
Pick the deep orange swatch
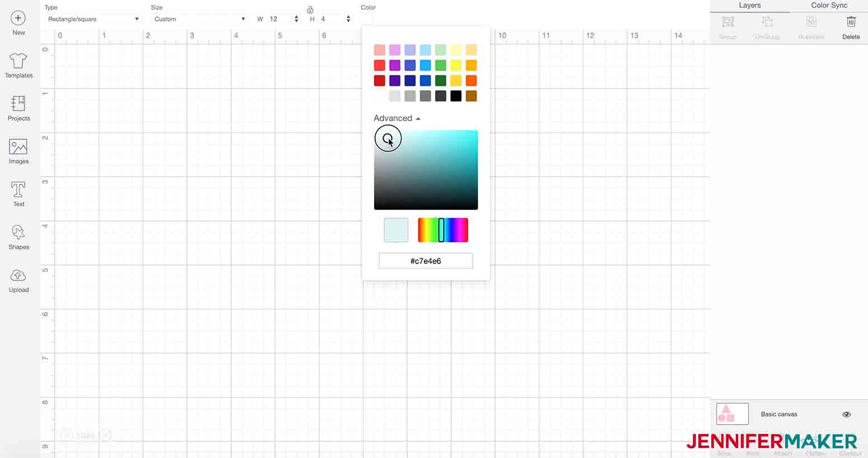click(x=472, y=81)
